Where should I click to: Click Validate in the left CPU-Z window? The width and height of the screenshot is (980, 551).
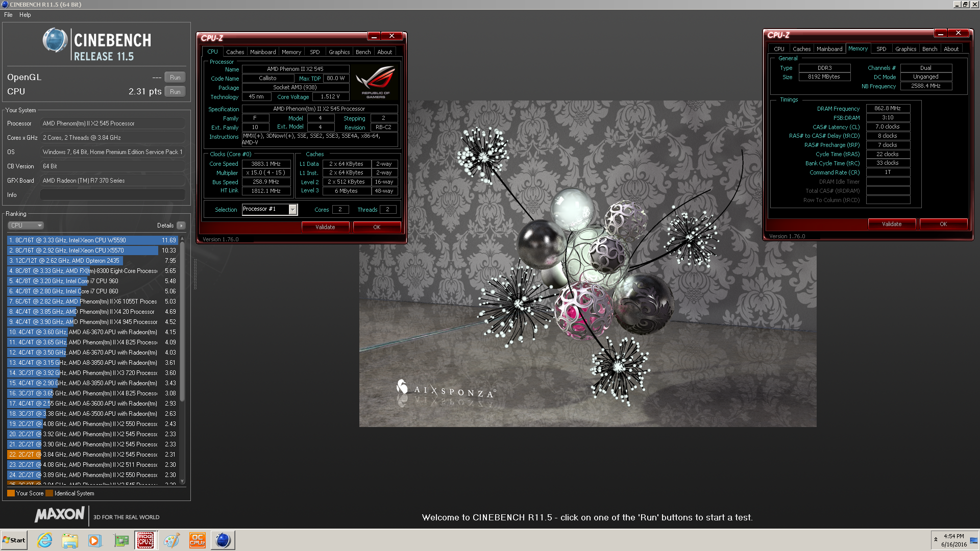click(325, 227)
